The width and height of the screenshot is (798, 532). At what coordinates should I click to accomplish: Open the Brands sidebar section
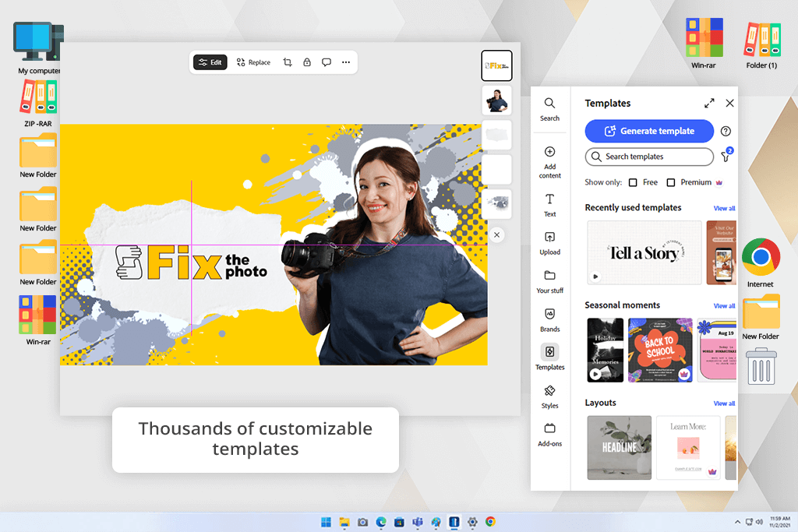click(549, 320)
